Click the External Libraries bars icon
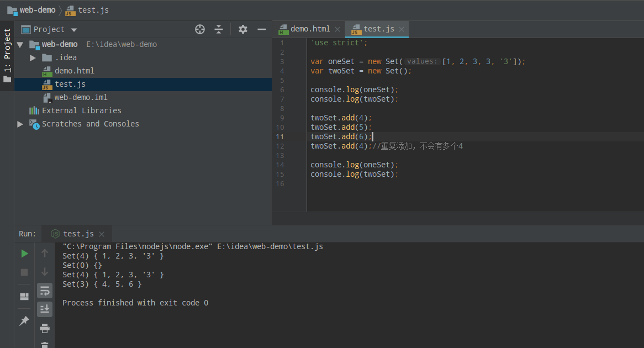The image size is (644, 348). (34, 110)
